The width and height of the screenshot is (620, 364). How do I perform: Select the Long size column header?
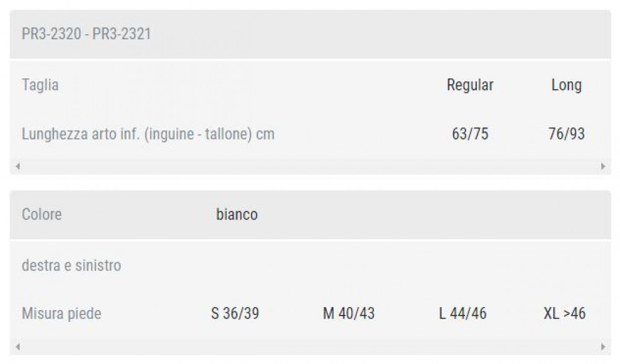click(x=566, y=85)
